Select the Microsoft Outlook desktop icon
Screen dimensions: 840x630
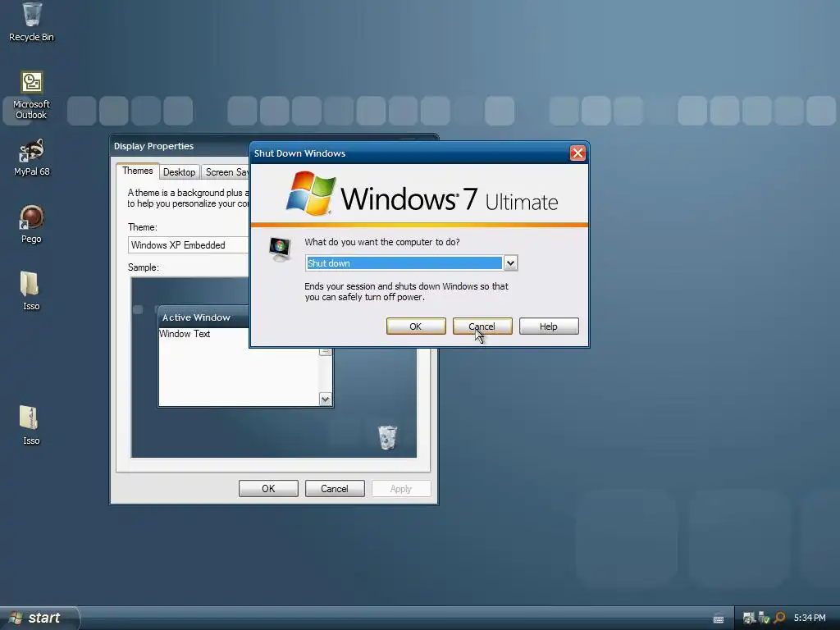pos(32,95)
